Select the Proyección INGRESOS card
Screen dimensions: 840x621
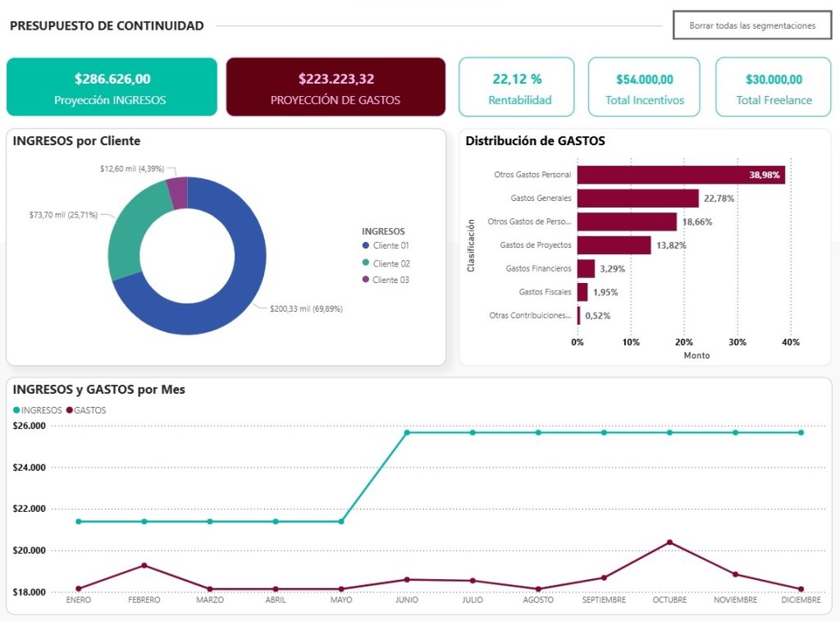tap(112, 87)
